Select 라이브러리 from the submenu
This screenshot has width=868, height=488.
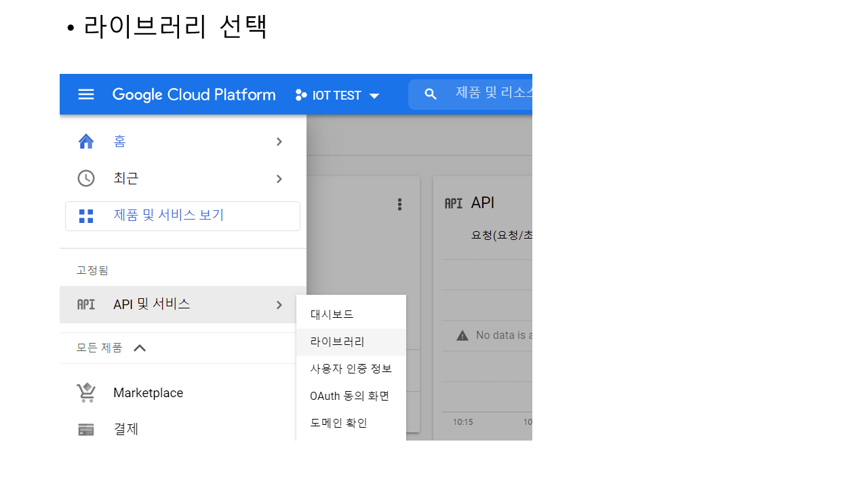click(x=338, y=342)
